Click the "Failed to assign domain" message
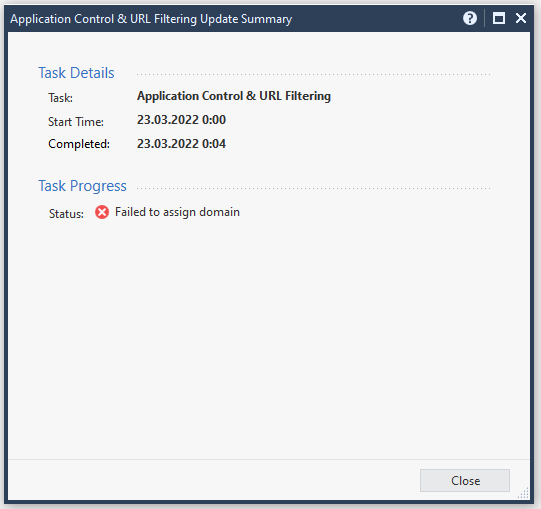The height and width of the screenshot is (509, 541). pyautogui.click(x=177, y=212)
